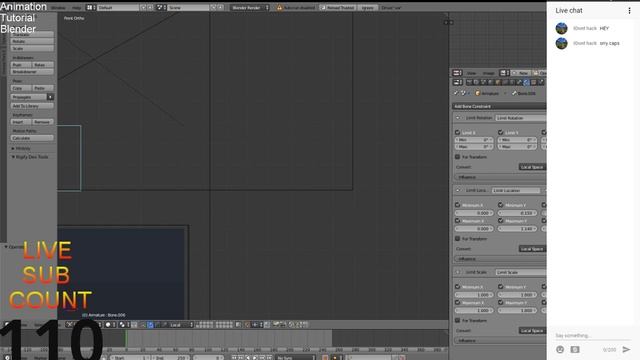Click the pose Paste button

(x=43, y=88)
